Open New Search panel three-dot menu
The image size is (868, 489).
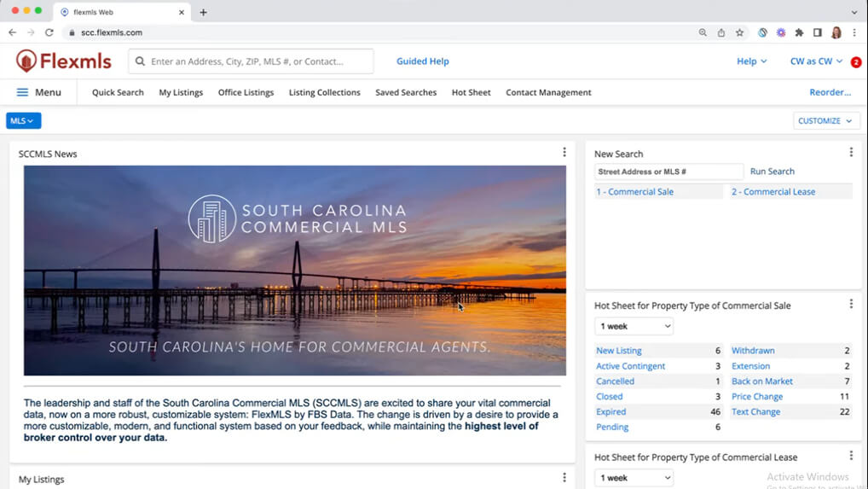pos(850,153)
